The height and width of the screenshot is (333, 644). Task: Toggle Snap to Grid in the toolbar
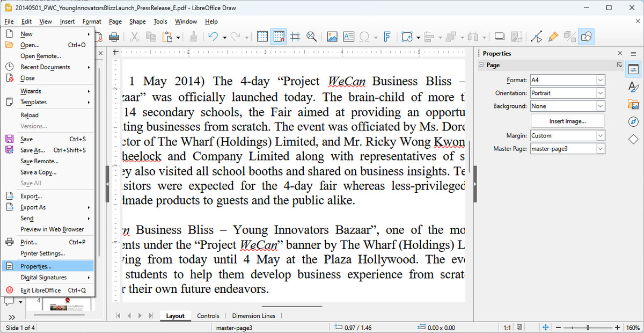click(278, 37)
